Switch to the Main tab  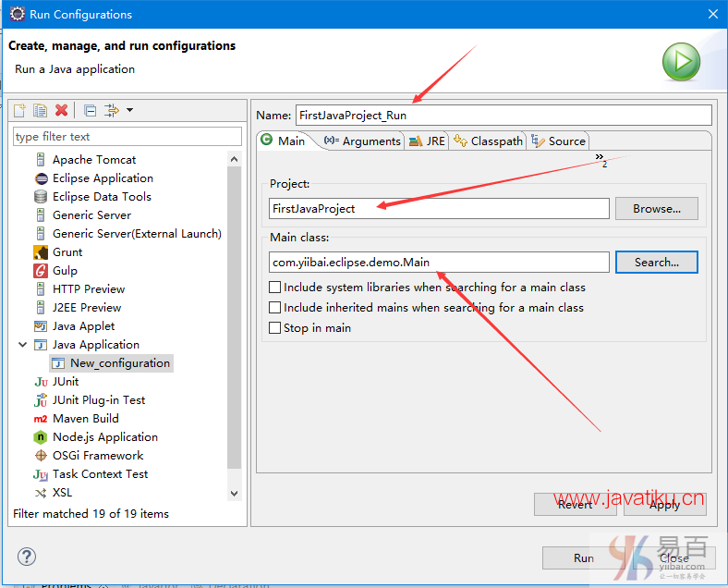[284, 141]
